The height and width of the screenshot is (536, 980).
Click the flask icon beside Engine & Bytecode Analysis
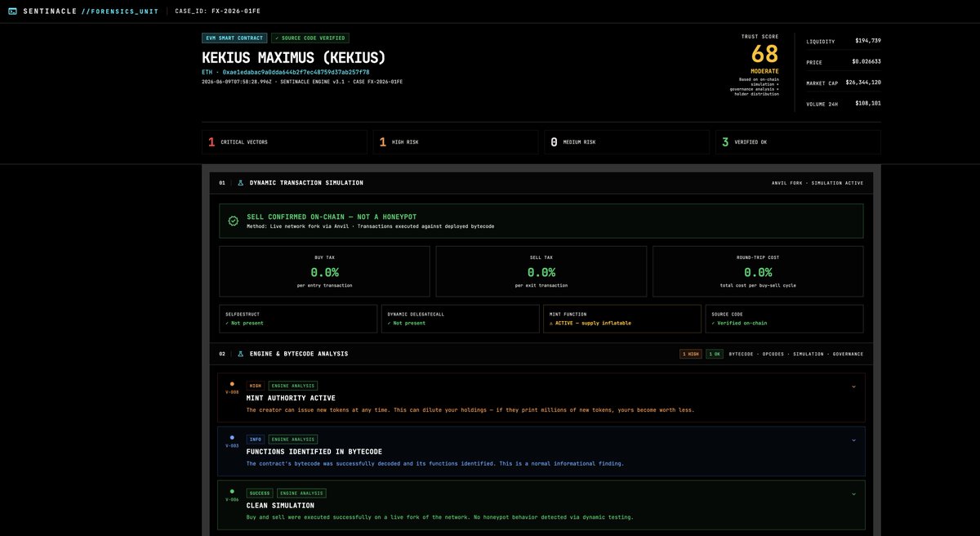tap(241, 354)
